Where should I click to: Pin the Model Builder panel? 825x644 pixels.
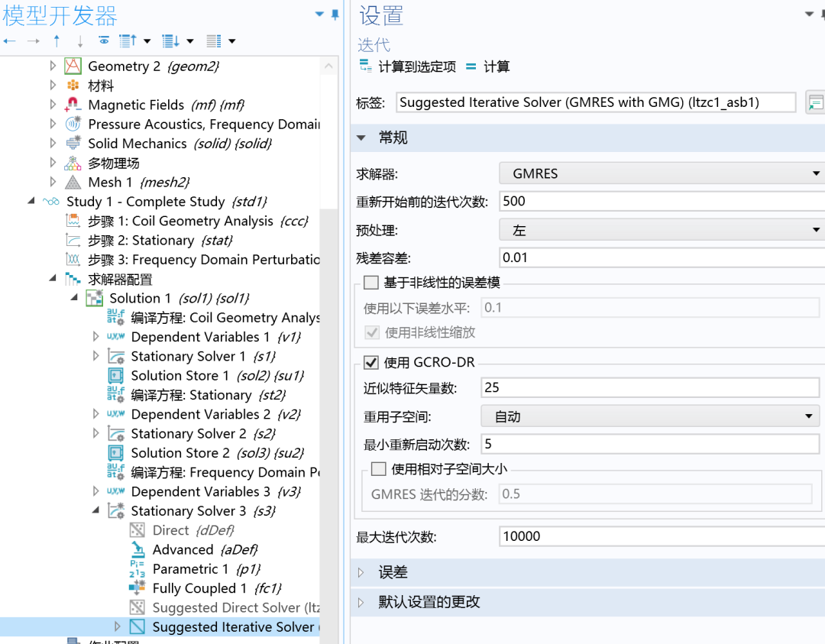(334, 13)
